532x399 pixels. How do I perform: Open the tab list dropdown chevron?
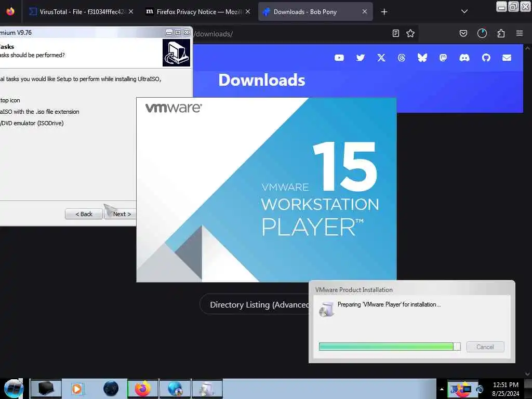click(x=464, y=11)
